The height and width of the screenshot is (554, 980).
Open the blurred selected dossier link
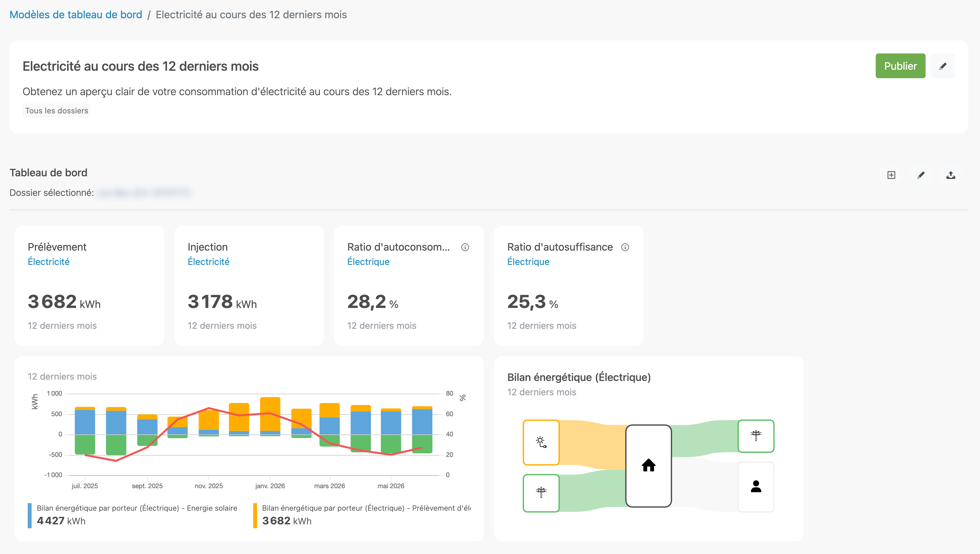click(x=144, y=193)
